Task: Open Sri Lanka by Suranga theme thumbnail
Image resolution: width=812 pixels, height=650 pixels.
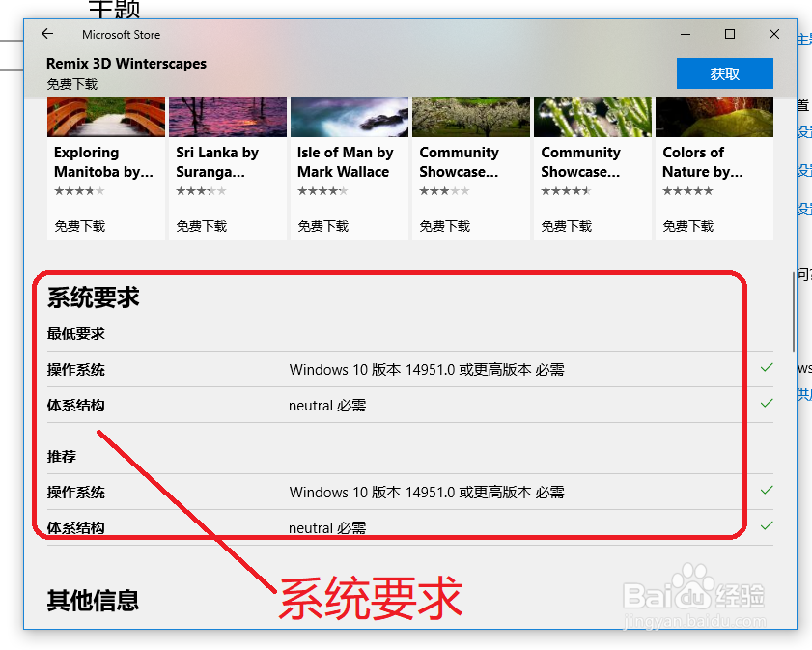Action: coord(228,117)
